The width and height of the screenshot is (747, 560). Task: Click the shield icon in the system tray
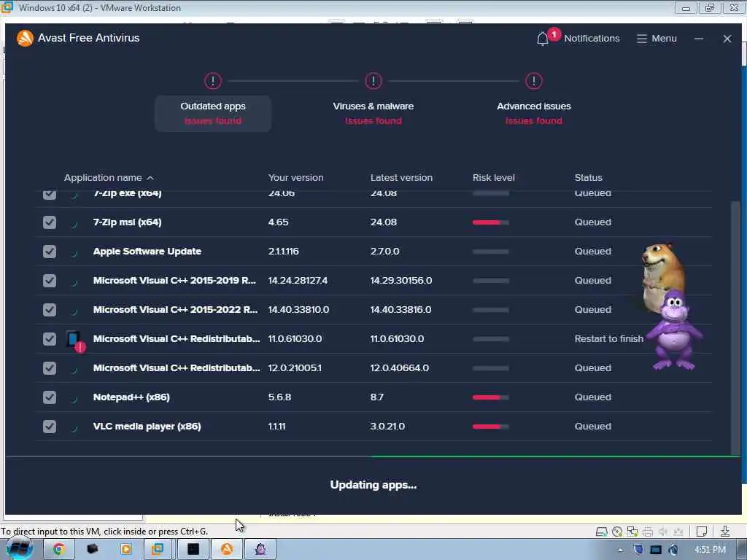638,550
